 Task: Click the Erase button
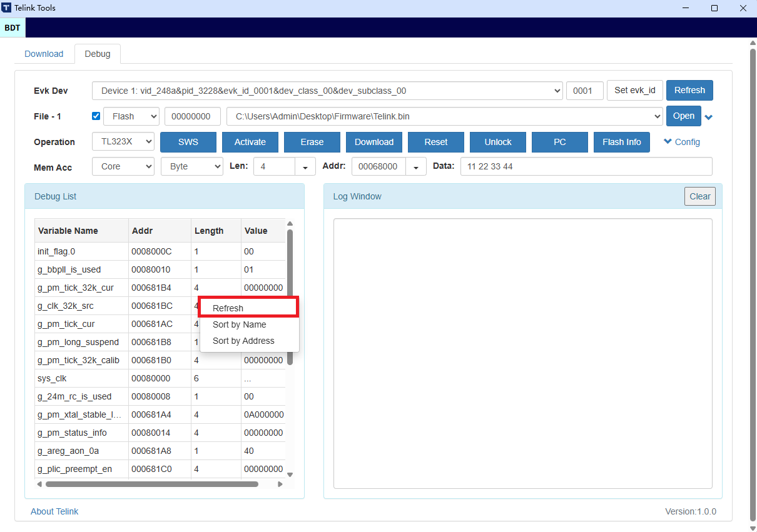tap(312, 142)
